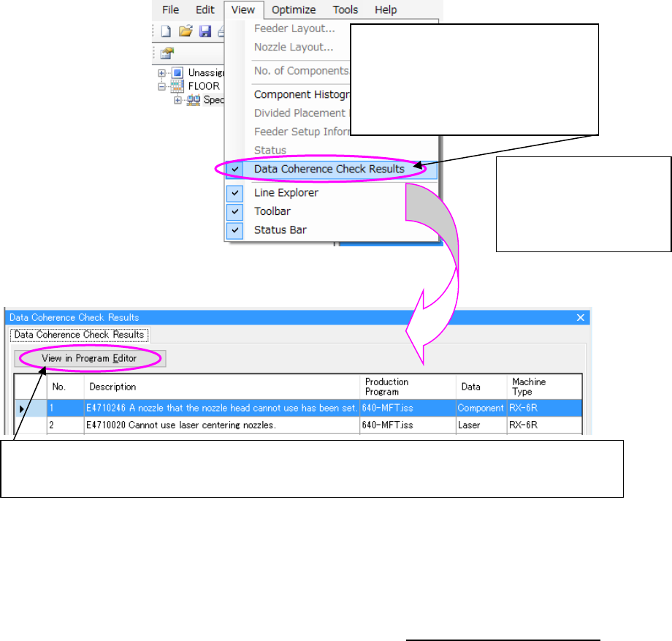
Task: Click the FLOOR node icon in tree
Action: (x=177, y=86)
